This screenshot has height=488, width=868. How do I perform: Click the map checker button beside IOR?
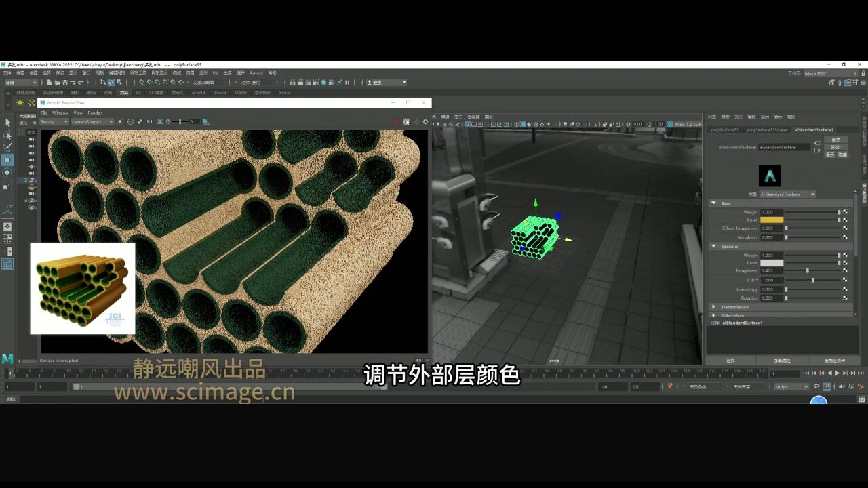click(845, 279)
